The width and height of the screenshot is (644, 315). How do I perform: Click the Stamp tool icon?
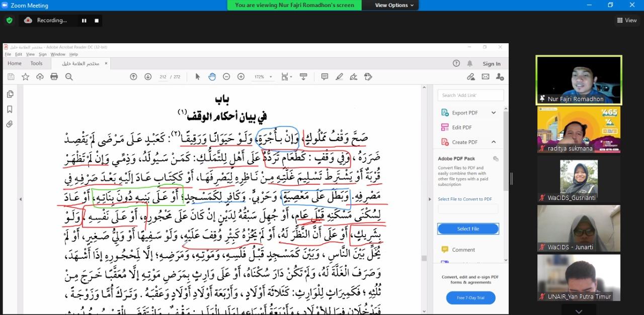[368, 77]
